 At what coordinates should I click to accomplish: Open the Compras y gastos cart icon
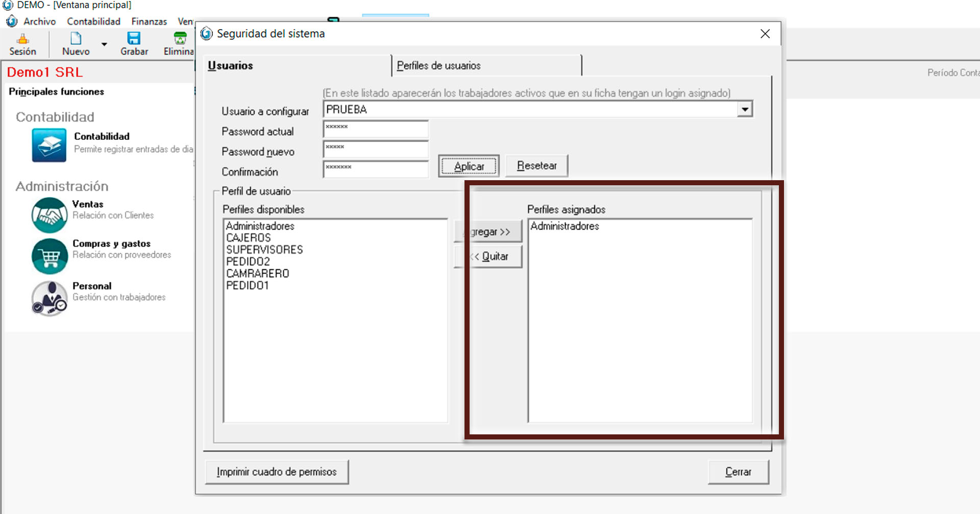50,256
